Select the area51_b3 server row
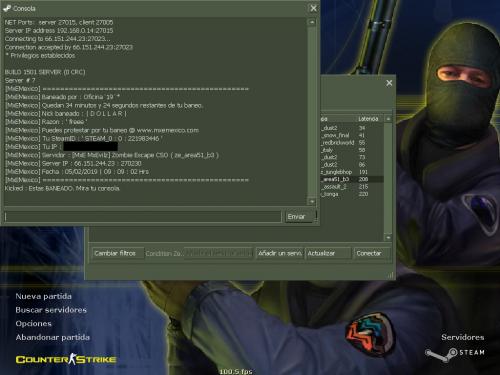Viewport: 500px width, 375px height. click(352, 179)
